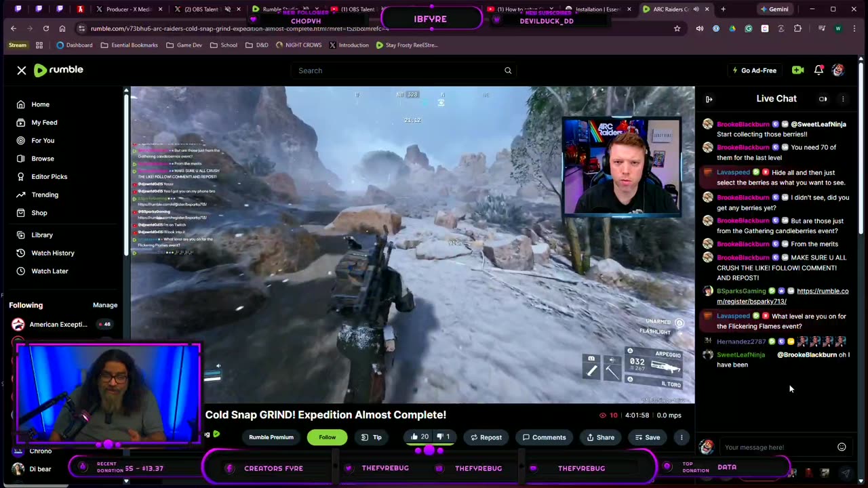Click the Rumble Premium button
The height and width of the screenshot is (488, 868).
[271, 437]
